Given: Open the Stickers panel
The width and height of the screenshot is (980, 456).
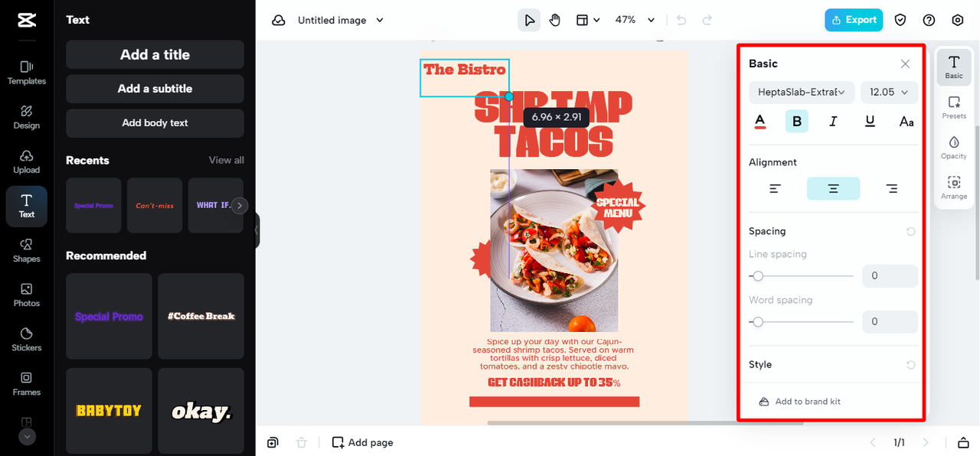Looking at the screenshot, I should click(27, 339).
